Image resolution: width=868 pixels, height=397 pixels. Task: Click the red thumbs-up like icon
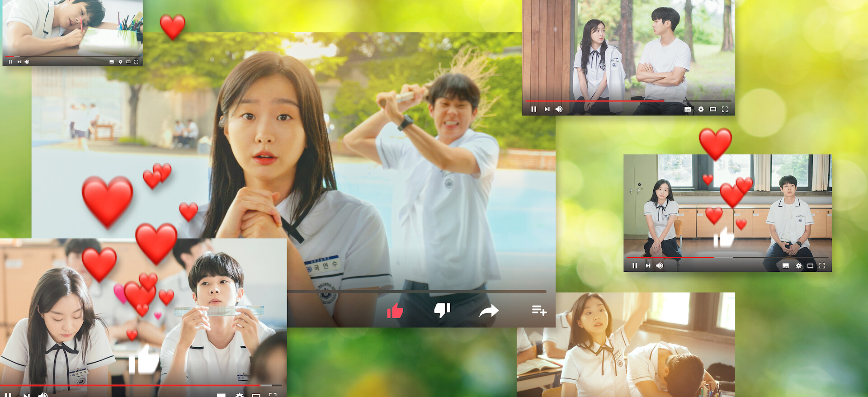point(395,311)
